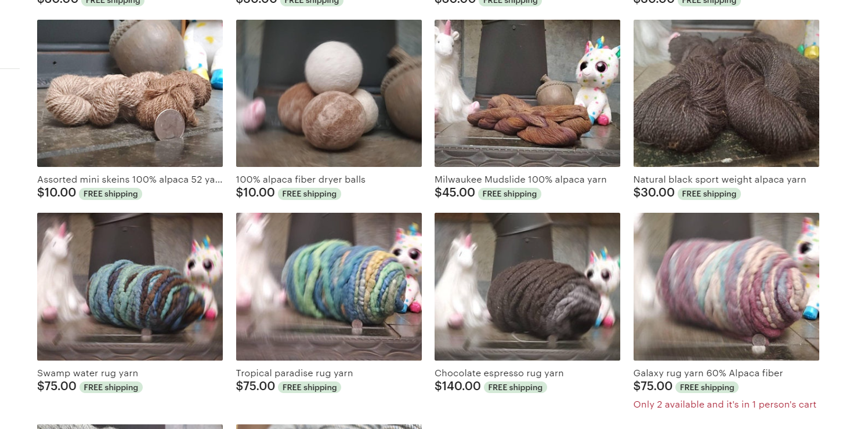Click the Swamp water rug yarn title
868x429 pixels.
click(88, 373)
